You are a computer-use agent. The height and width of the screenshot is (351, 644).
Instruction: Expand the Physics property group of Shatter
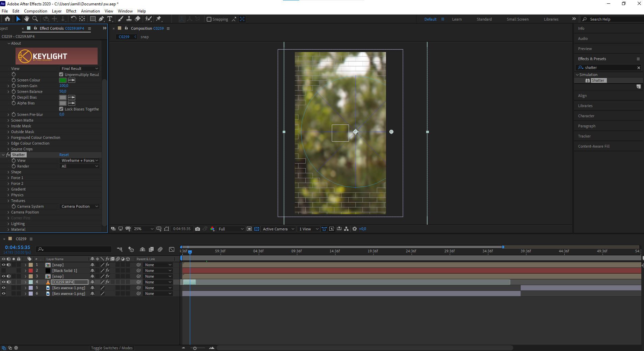(8, 195)
